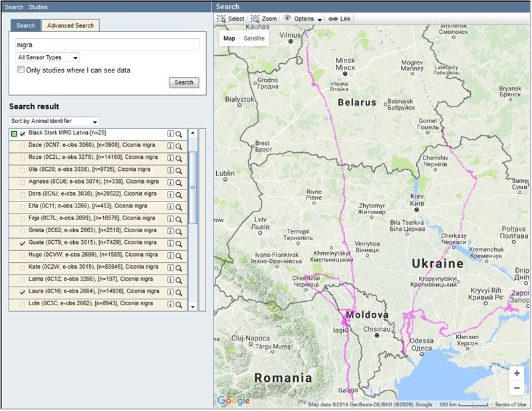Zoom to Laima track
This screenshot has height=411, width=532.
pyautogui.click(x=179, y=280)
